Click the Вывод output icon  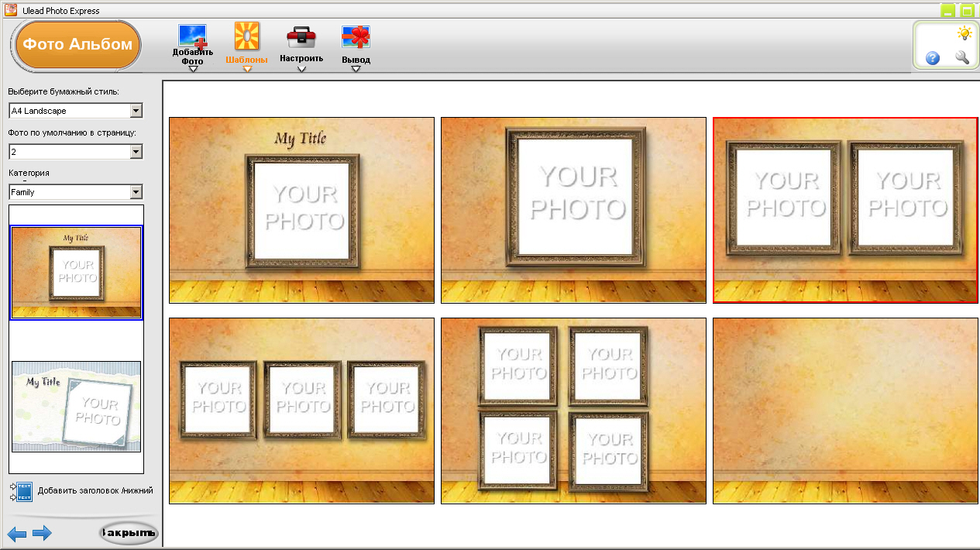(356, 37)
